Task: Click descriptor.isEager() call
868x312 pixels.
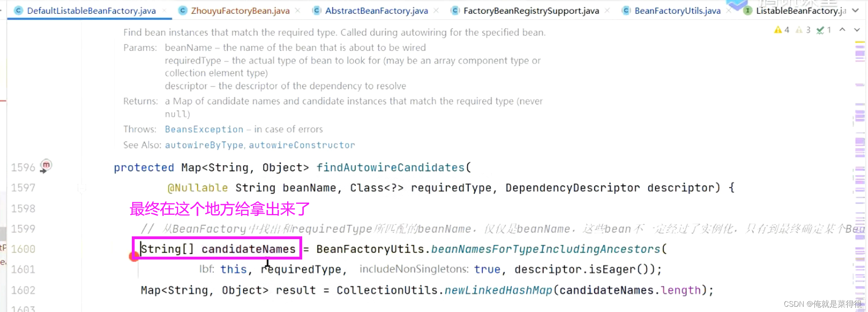Action: click(x=584, y=269)
